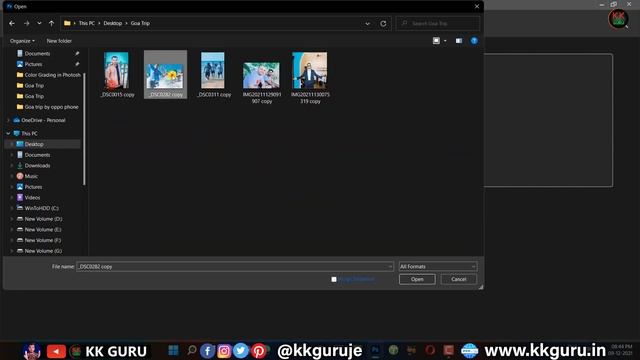
Task: Go up one folder level
Action: 51,23
